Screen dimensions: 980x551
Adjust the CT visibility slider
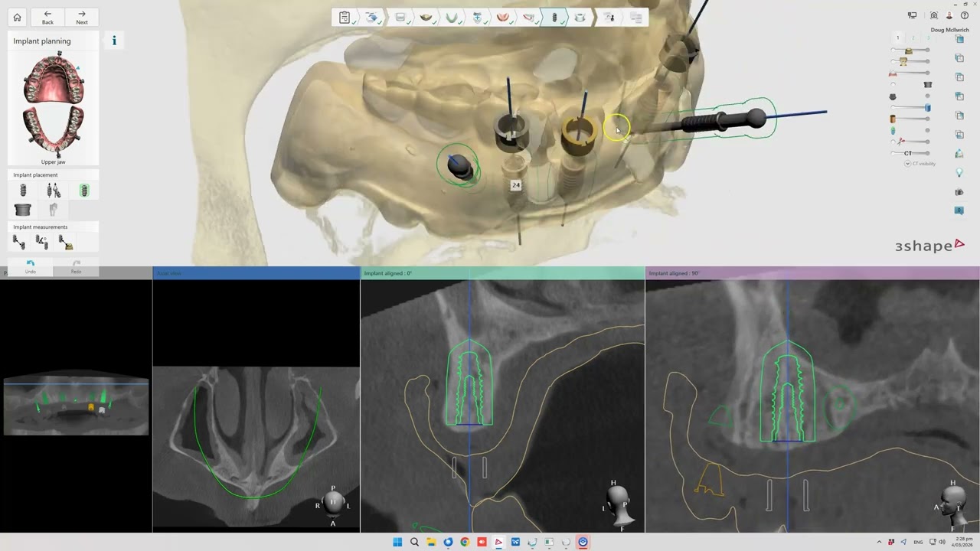pyautogui.click(x=911, y=153)
